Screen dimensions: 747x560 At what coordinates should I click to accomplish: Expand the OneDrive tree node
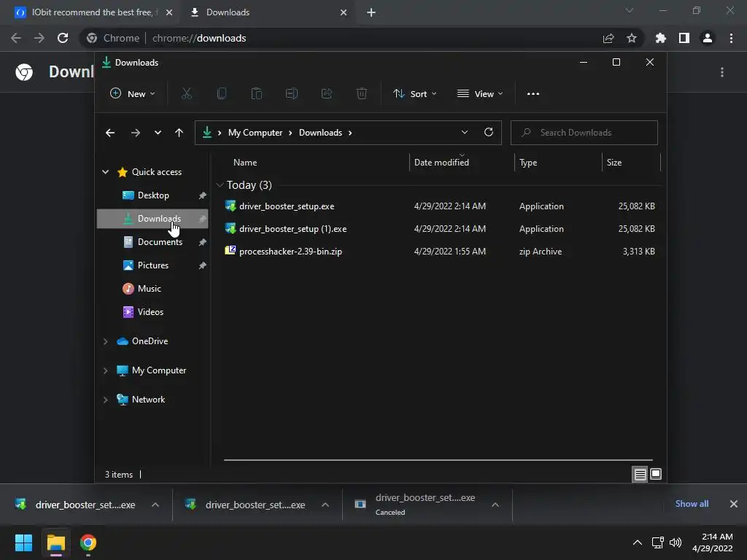point(105,341)
